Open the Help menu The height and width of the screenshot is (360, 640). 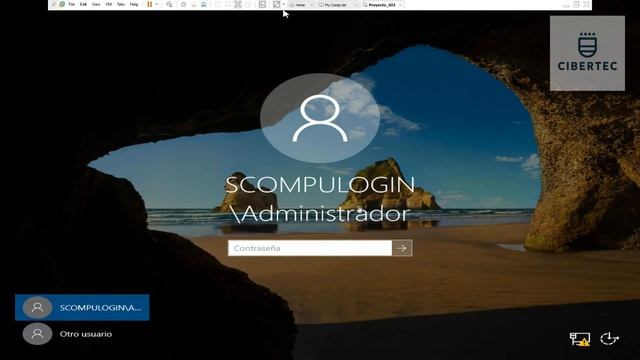[x=134, y=4]
